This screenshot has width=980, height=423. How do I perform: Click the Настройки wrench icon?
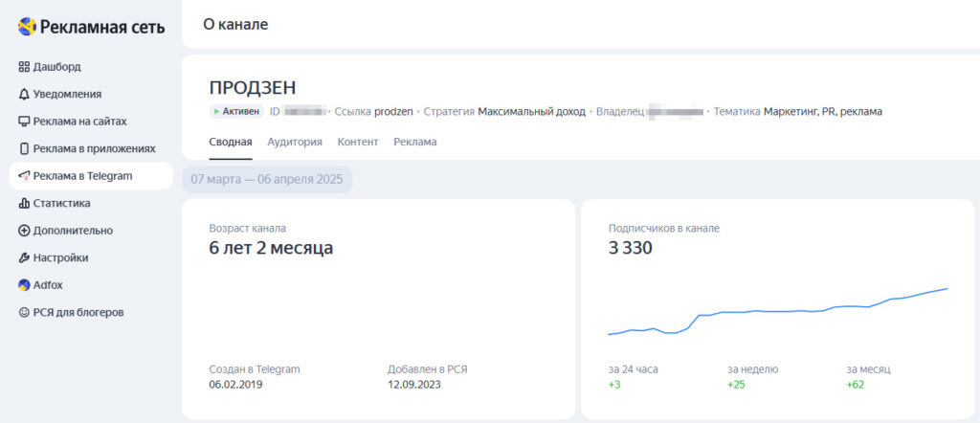(24, 257)
